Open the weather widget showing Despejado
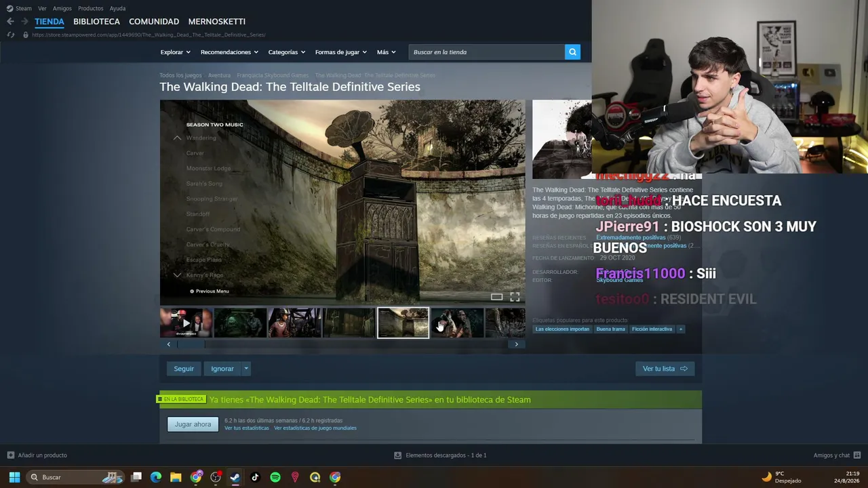The width and height of the screenshot is (868, 488). click(x=781, y=477)
